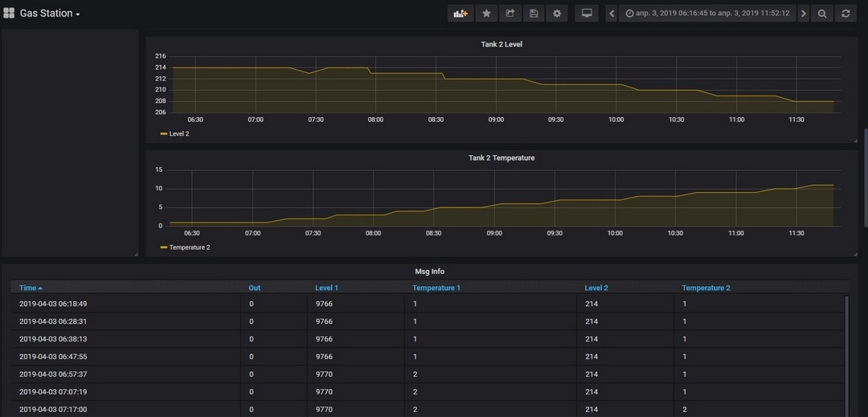Sort table by Temperature 1 column

(436, 288)
